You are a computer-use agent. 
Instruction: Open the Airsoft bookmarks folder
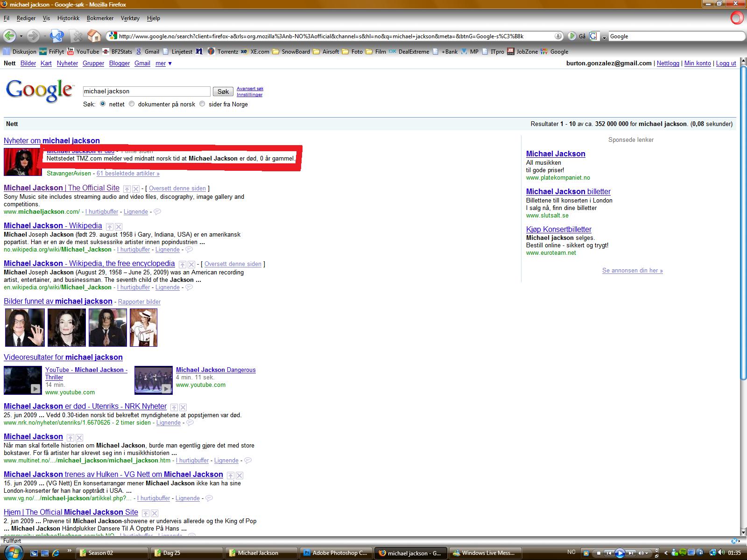point(326,51)
